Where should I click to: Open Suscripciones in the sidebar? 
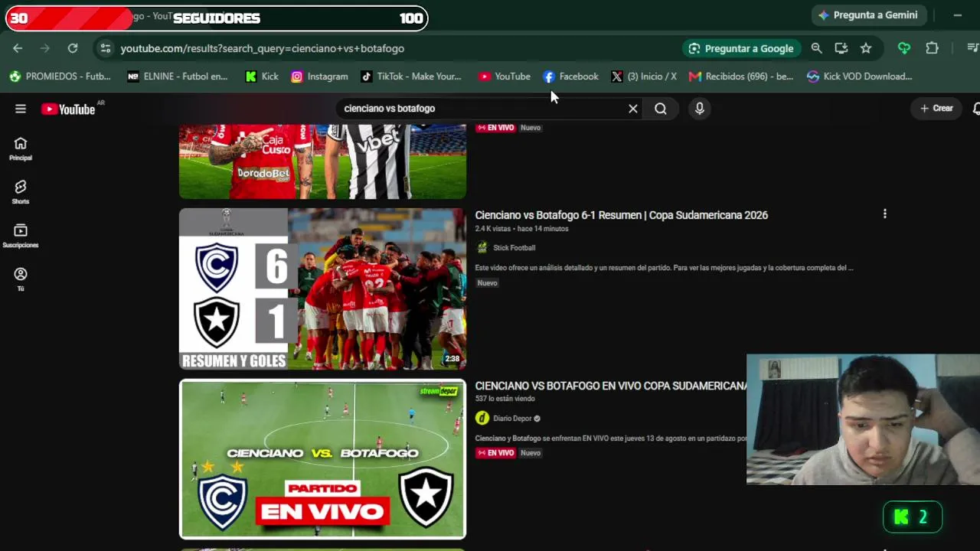(21, 236)
